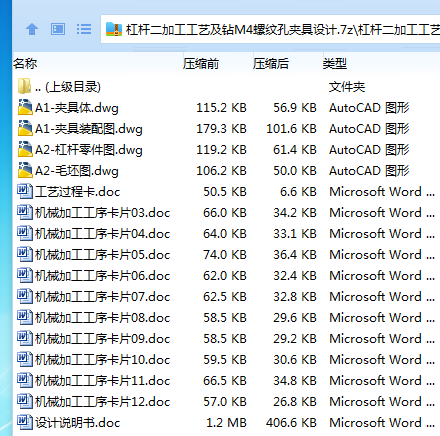Click the Word icon of 机械加工工序卡片07.doc
This screenshot has height=436, width=440.
(25, 296)
